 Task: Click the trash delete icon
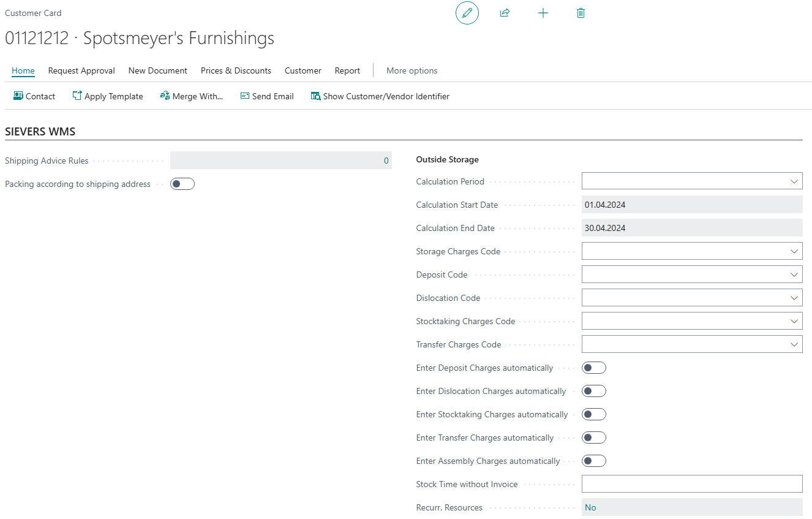tap(581, 13)
